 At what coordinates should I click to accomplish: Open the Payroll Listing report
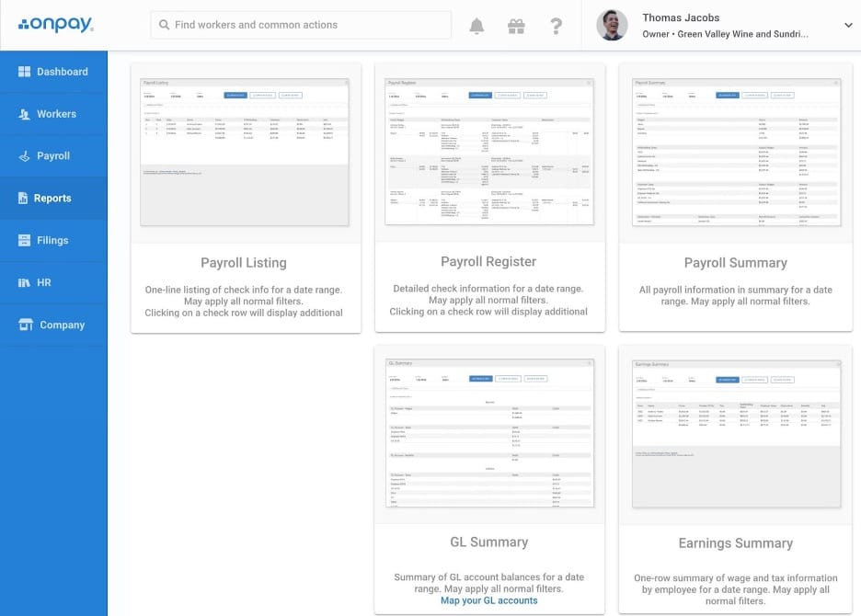[x=243, y=261]
